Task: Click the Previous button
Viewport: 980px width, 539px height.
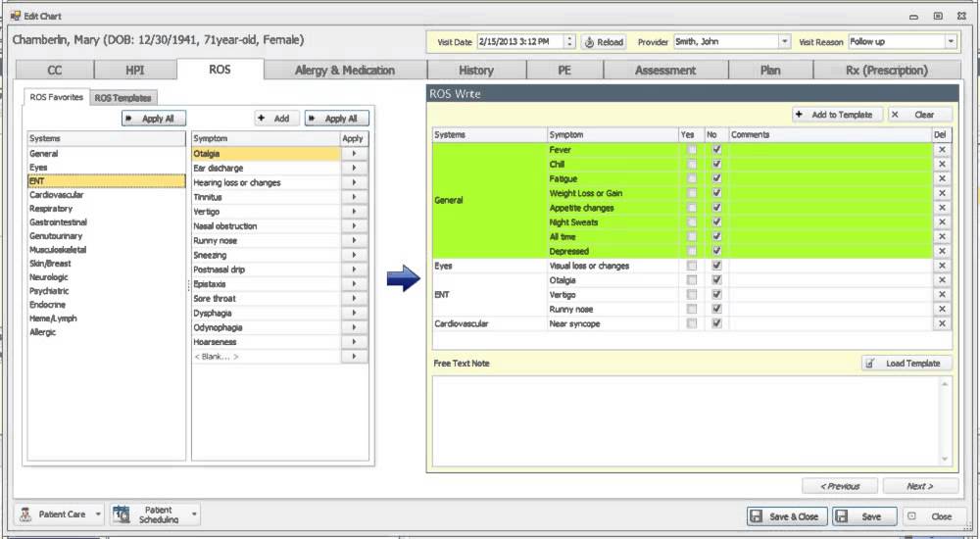Action: [840, 486]
